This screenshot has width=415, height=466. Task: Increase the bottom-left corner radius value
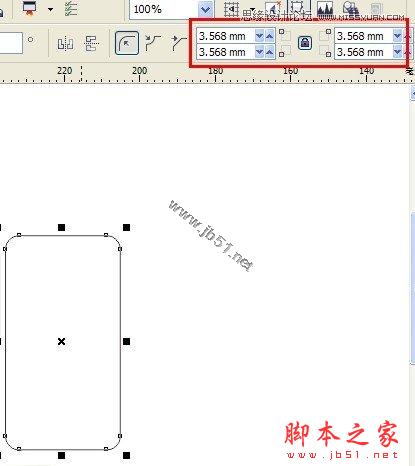pos(269,52)
